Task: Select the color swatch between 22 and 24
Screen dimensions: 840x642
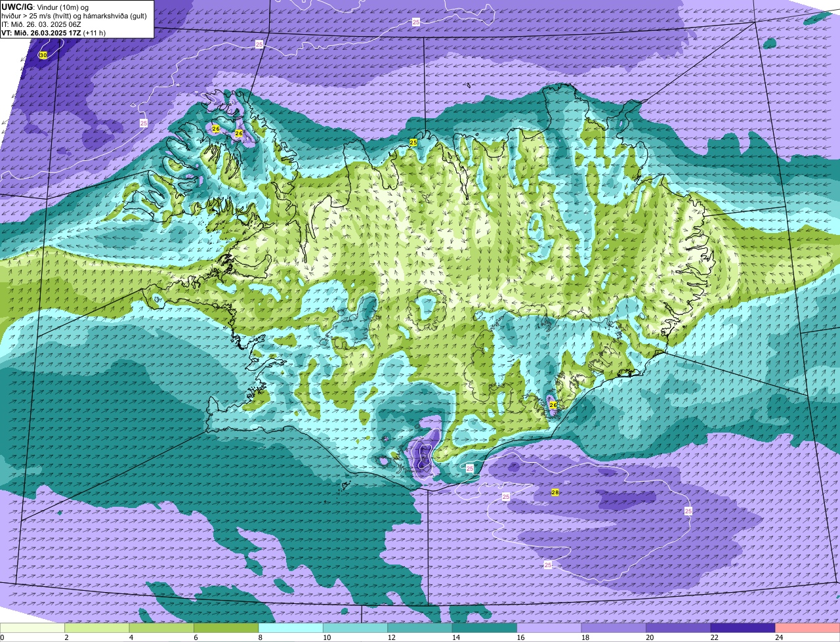Action: coord(744,628)
